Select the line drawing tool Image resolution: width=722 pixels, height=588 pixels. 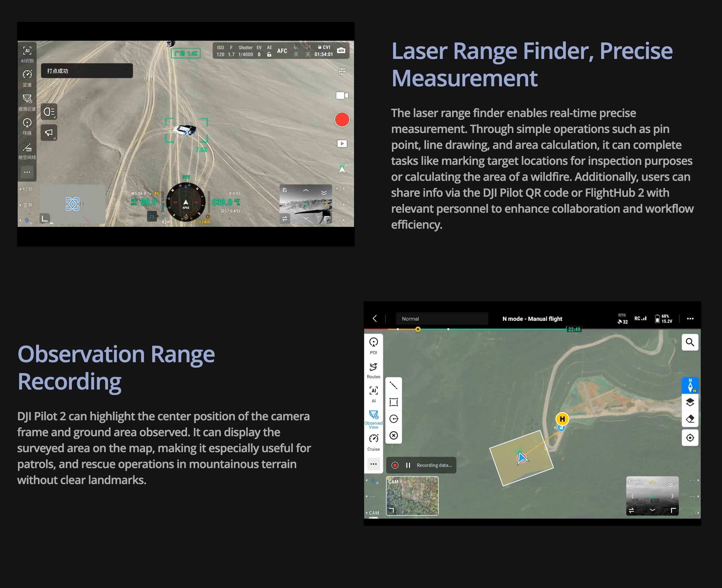point(394,386)
